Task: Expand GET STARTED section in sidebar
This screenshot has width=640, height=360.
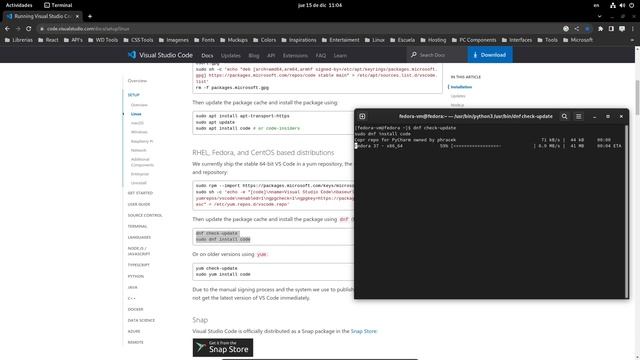Action: tap(140, 193)
